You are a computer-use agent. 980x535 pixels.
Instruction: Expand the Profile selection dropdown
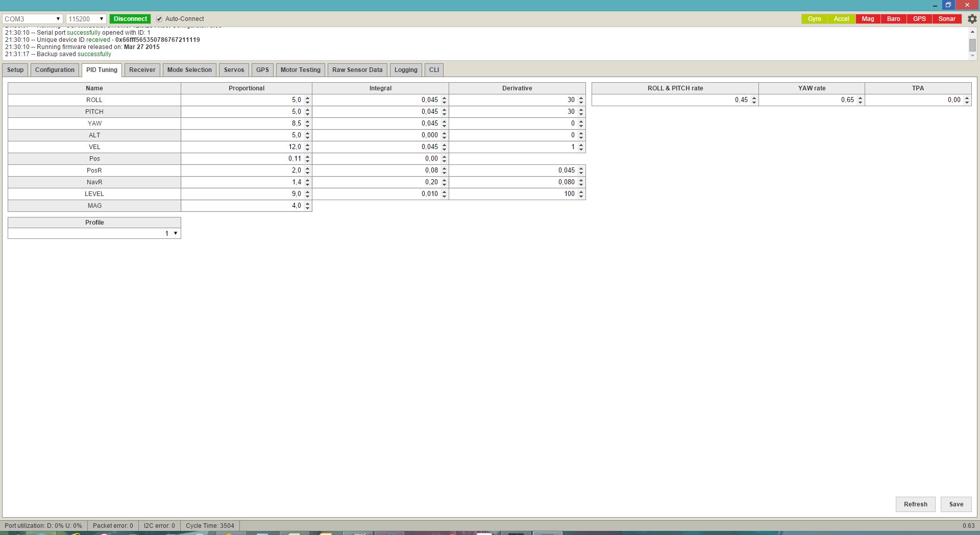click(94, 233)
